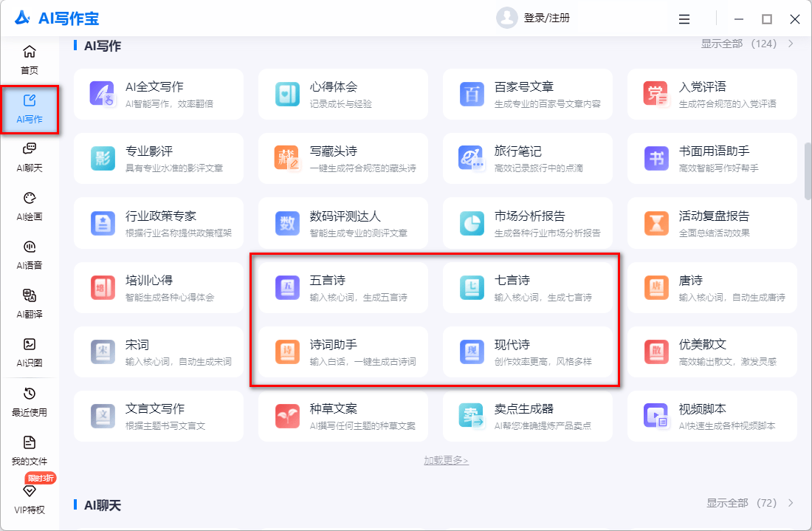Viewport: 812px width, 531px height.
Task: Open 最近使用 in the sidebar
Action: click(30, 402)
